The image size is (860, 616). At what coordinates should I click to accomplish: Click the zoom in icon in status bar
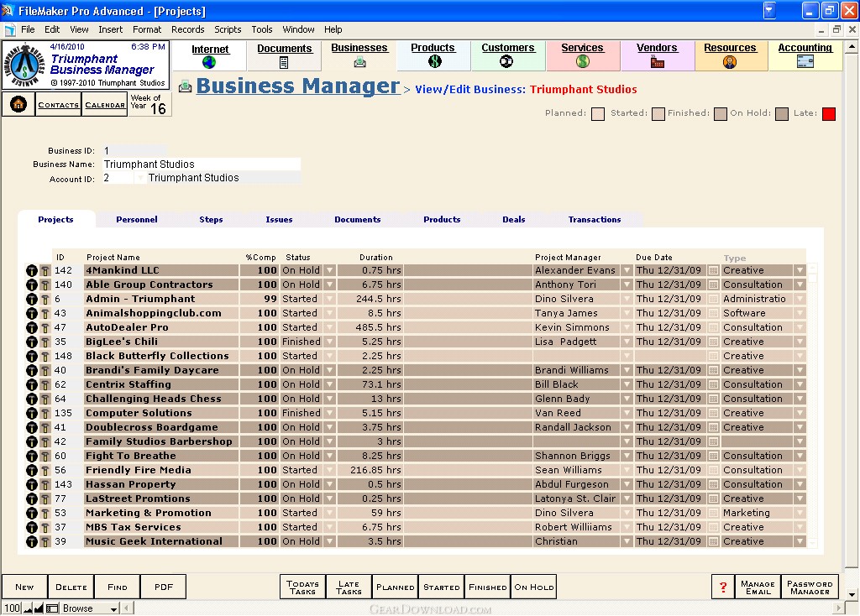(39, 608)
